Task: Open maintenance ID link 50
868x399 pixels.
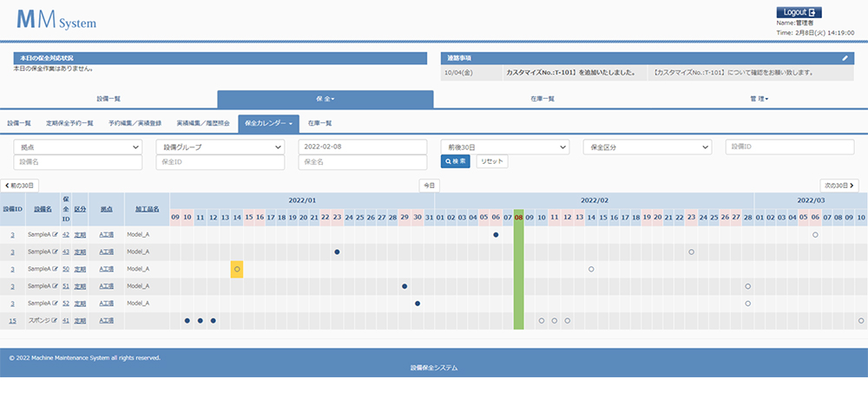Action: (x=66, y=269)
